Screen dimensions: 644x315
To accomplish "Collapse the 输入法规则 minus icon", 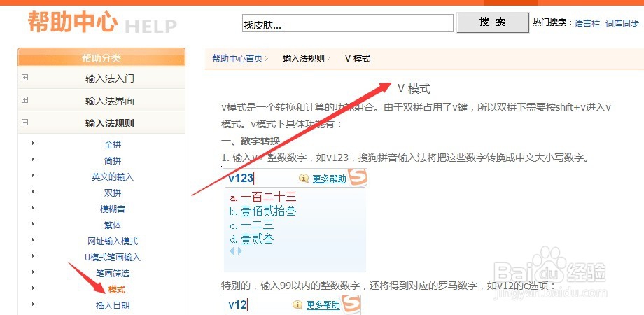I will pyautogui.click(x=25, y=122).
